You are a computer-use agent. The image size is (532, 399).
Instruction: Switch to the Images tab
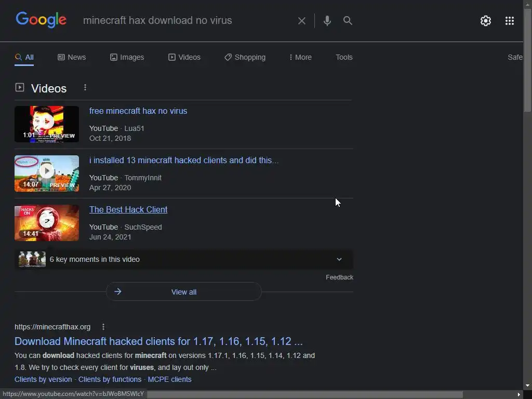[x=127, y=57]
